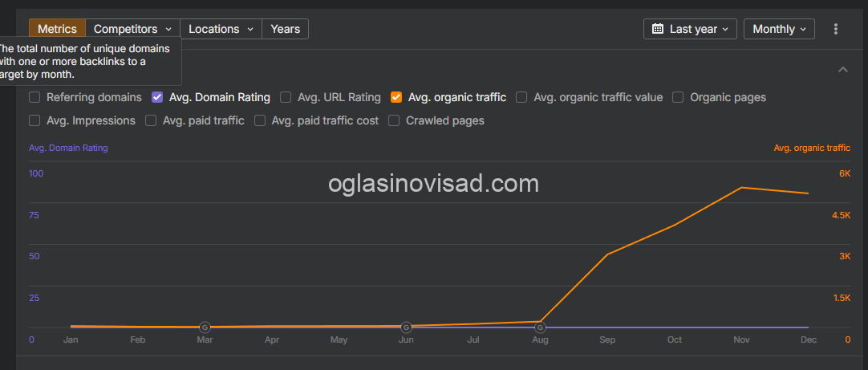868x370 pixels.
Task: Open the Monthly interval dropdown
Action: tap(779, 29)
